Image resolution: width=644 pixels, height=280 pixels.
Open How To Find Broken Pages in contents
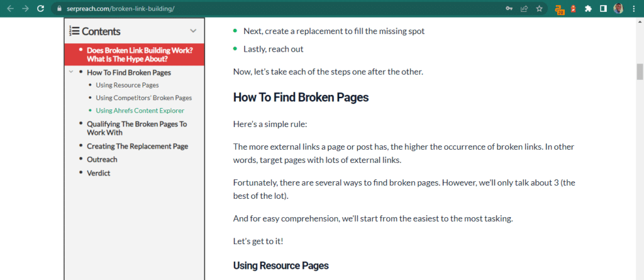tap(129, 73)
